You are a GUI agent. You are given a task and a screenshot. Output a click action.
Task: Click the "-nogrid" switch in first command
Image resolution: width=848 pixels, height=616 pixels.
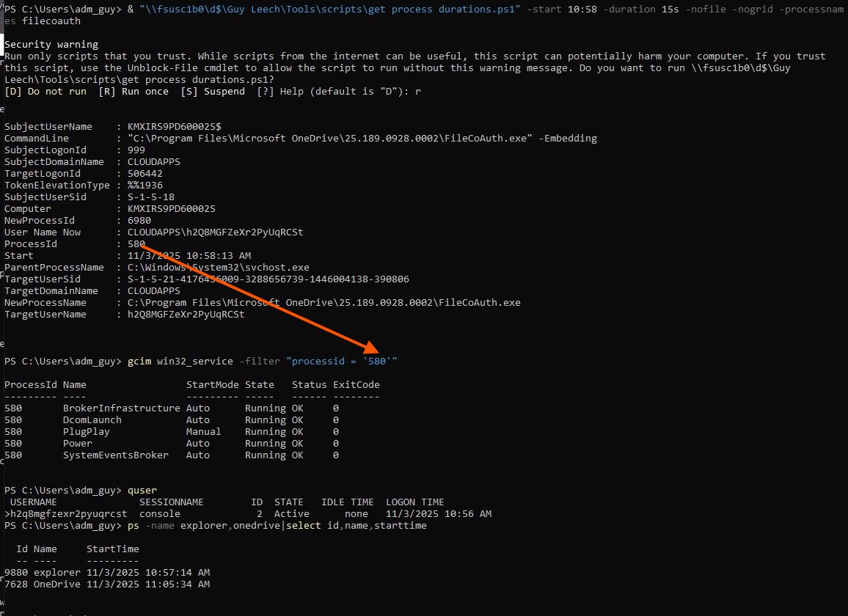753,10
